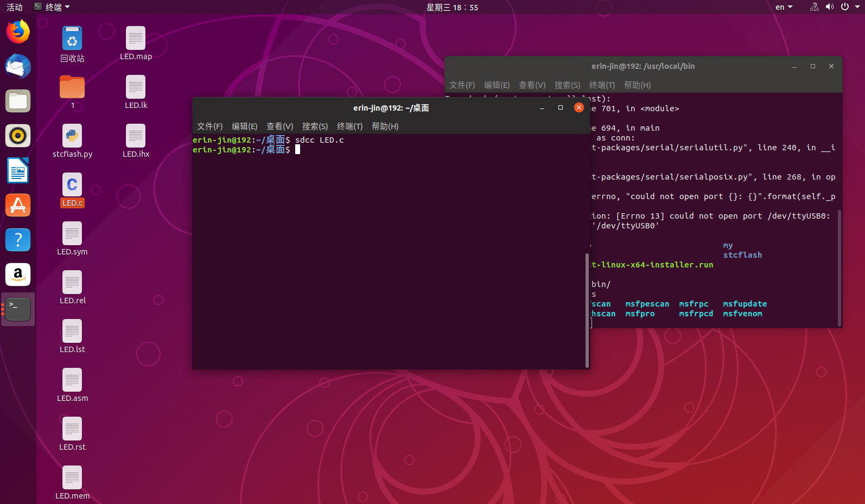The height and width of the screenshot is (504, 865).
Task: Click the 活动 activities button
Action: coord(15,7)
